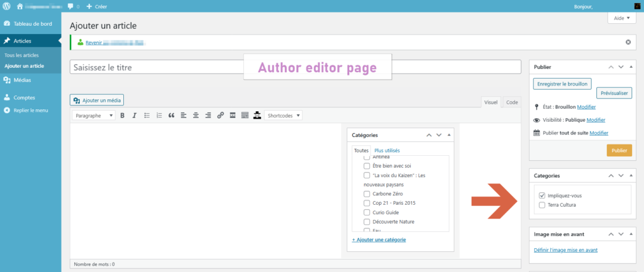Open the WordPress logo menu
The image size is (644, 272).
6,6
